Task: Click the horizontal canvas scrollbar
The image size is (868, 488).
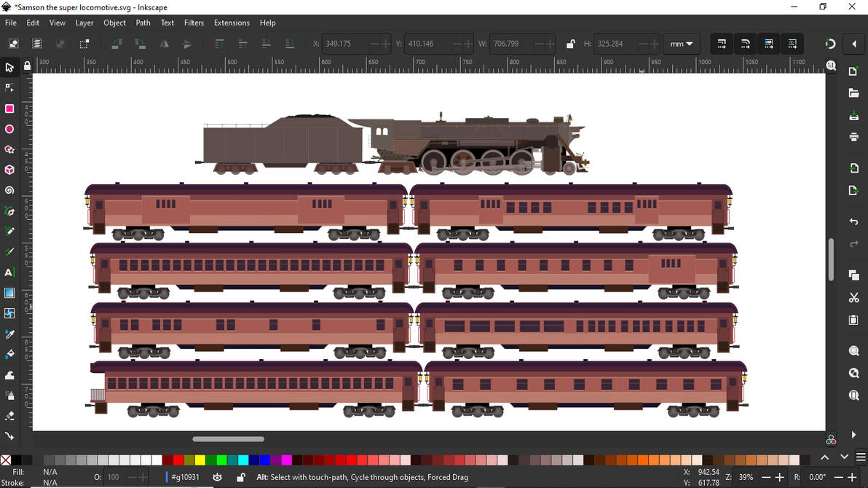Action: click(228, 438)
